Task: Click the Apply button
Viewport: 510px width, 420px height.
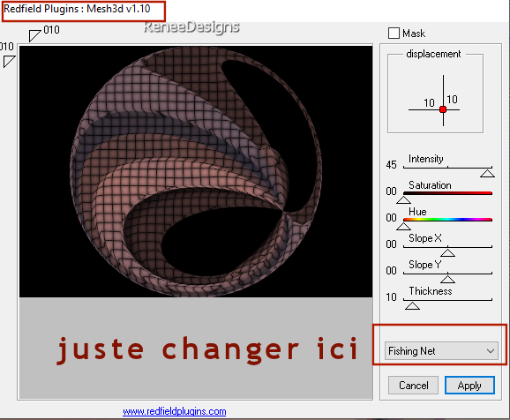Action: 469,386
